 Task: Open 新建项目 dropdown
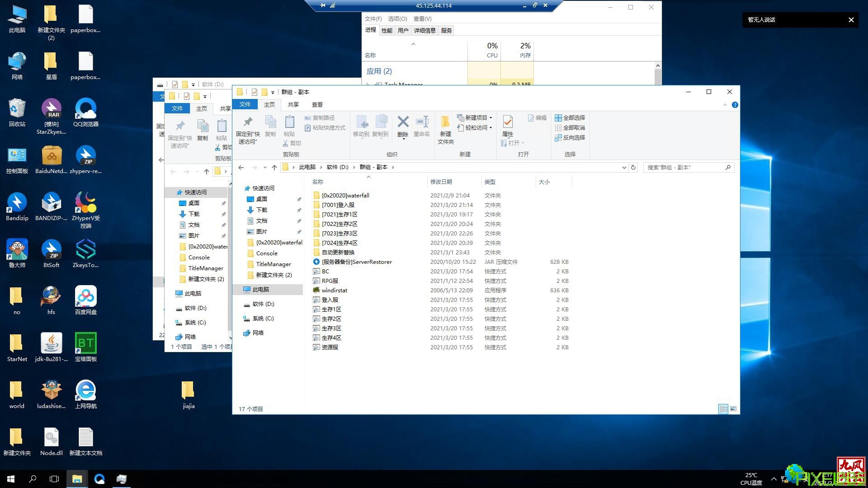click(x=474, y=117)
